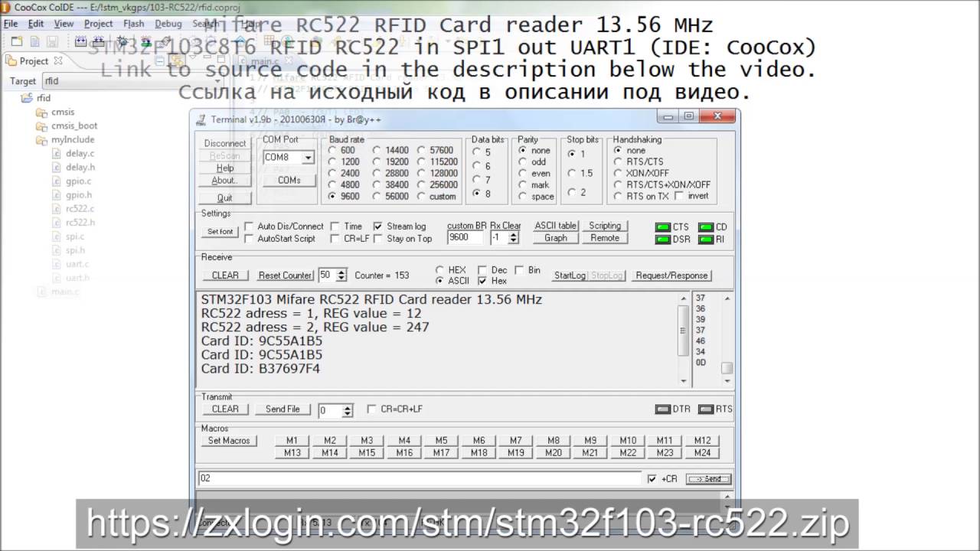Toggle the +CR checkbox beside Send

pos(652,479)
